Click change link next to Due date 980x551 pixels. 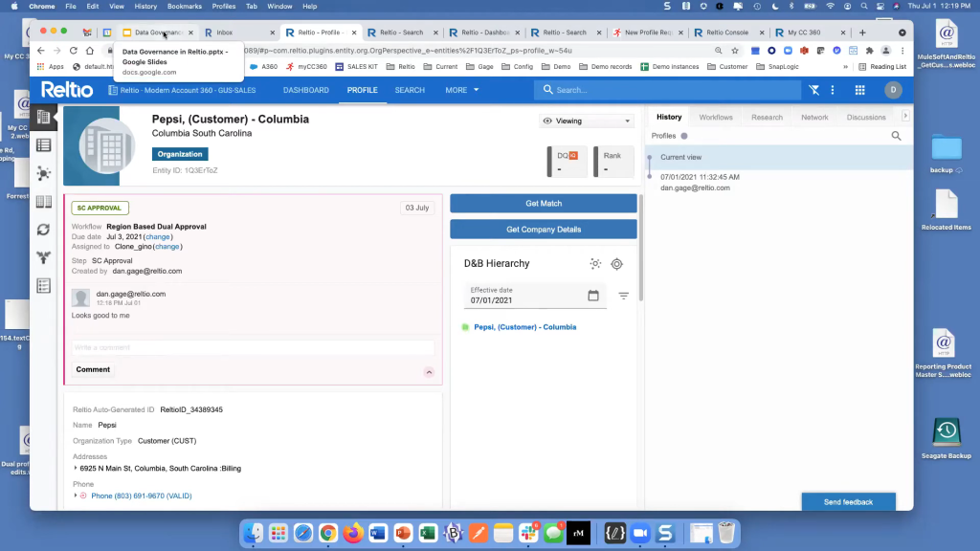point(158,236)
